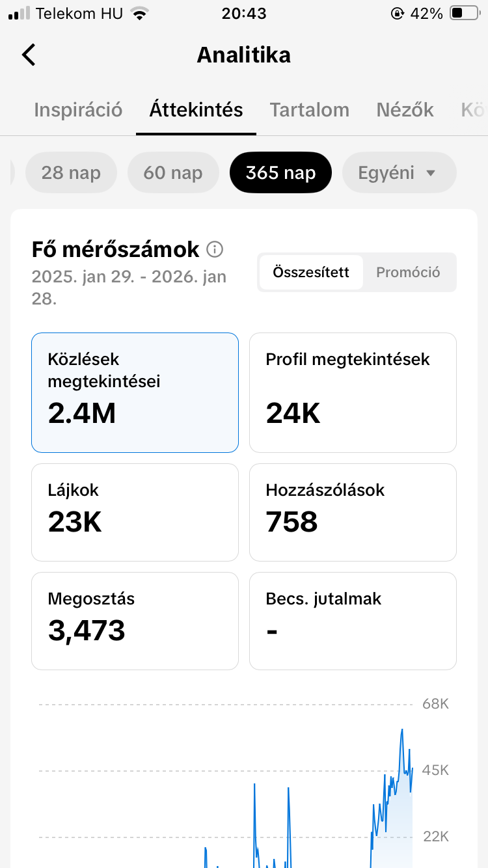This screenshot has width=488, height=868.
Task: Switch the metrics view to Promóció
Action: point(410,273)
